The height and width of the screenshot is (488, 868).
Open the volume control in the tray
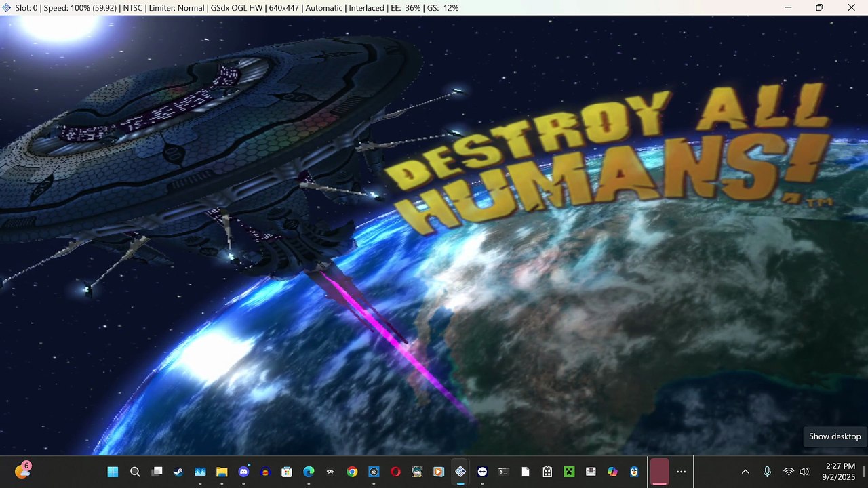click(x=805, y=472)
